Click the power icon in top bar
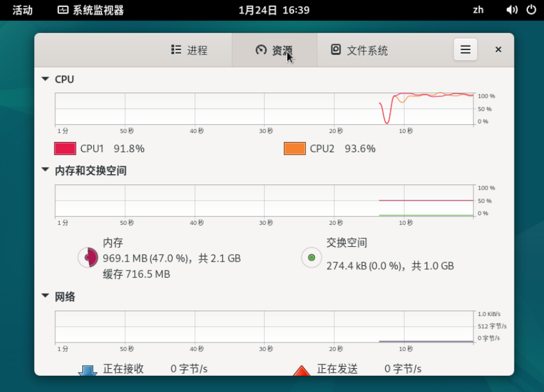544x392 pixels. [531, 10]
